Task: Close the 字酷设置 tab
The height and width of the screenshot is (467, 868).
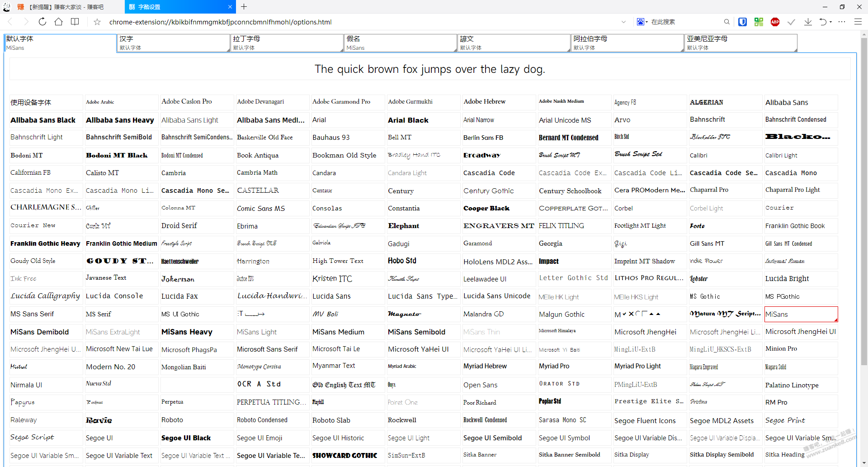Action: (x=230, y=7)
